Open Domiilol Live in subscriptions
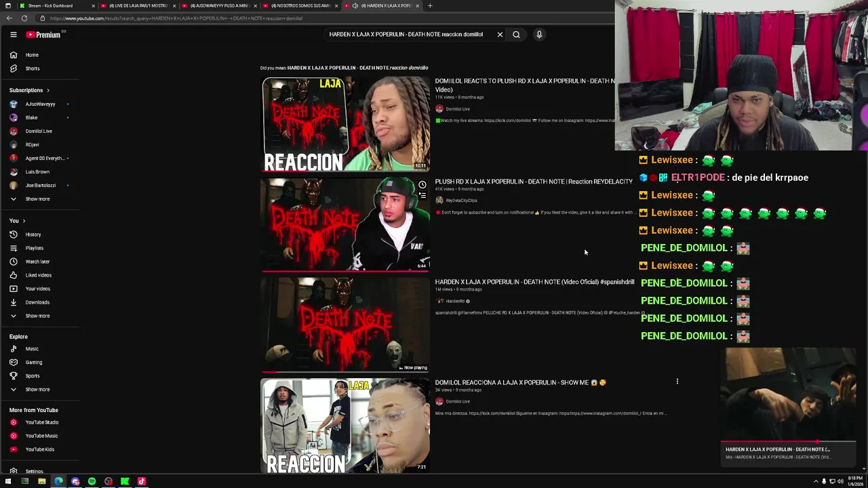Image resolution: width=868 pixels, height=488 pixels. click(x=39, y=131)
